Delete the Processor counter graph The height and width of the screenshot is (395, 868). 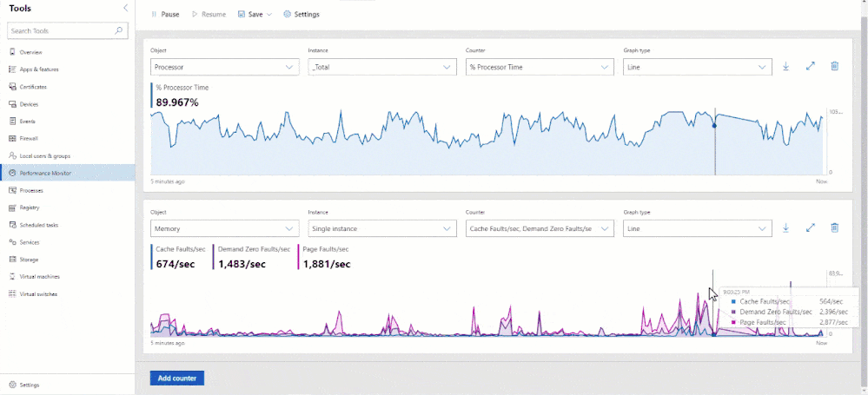click(x=834, y=67)
